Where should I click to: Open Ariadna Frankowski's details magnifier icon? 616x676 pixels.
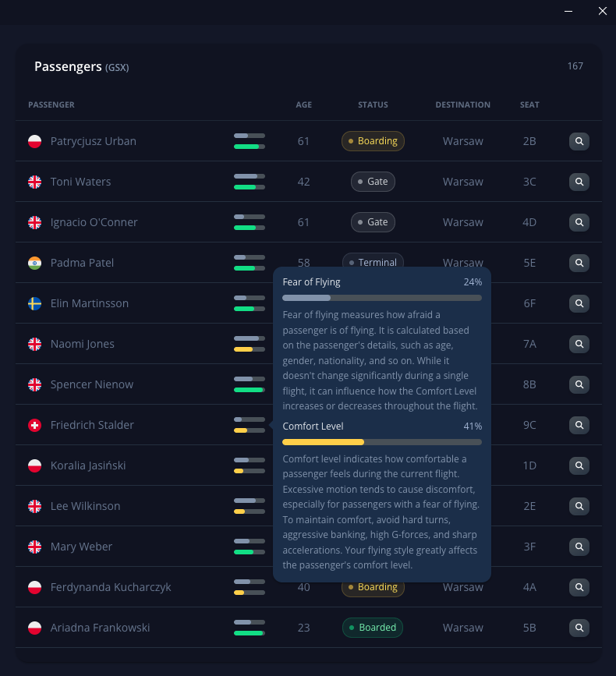579,628
